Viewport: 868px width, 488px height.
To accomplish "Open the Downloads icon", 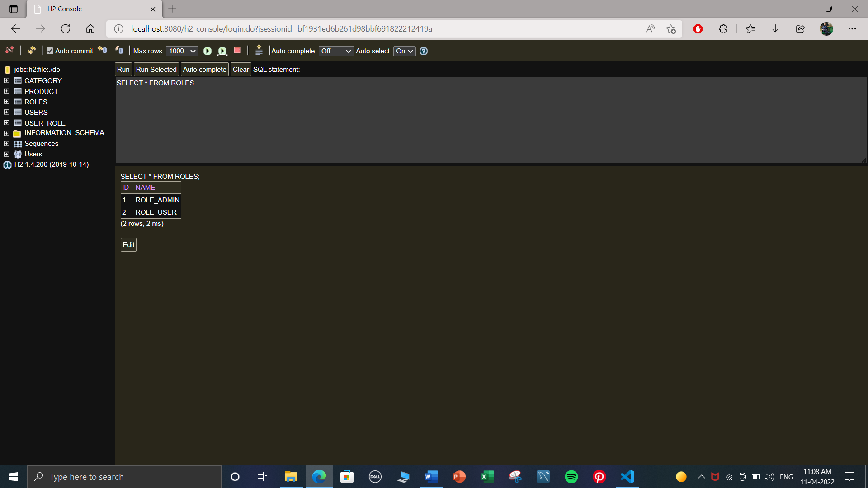I will coord(775,29).
